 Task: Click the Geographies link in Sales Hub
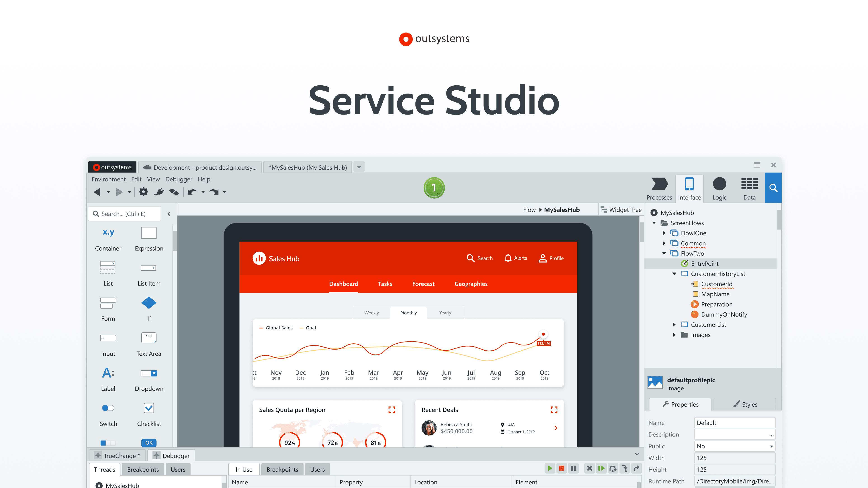click(x=471, y=284)
